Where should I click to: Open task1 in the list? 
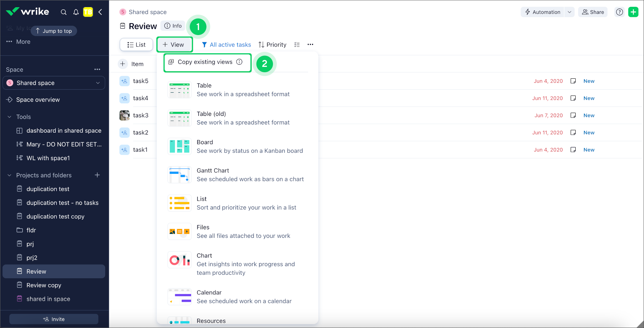(x=140, y=150)
